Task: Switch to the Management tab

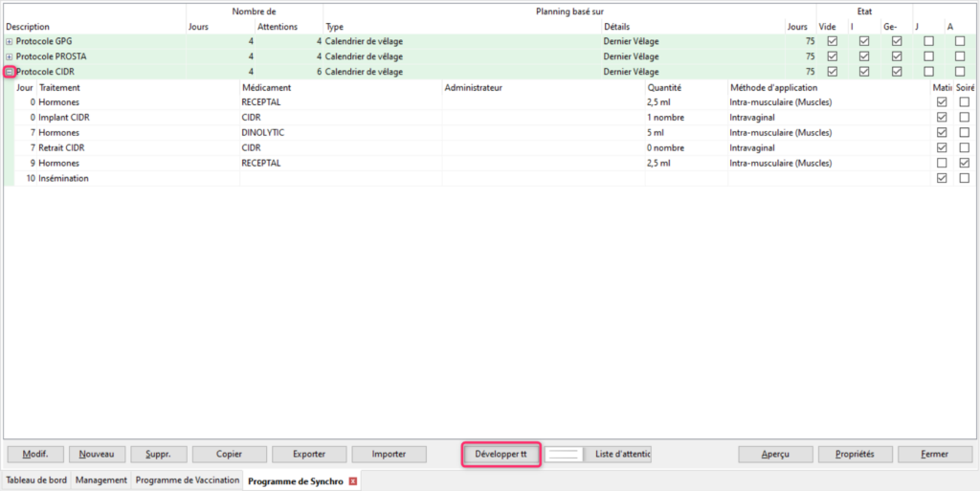Action: coord(101,480)
